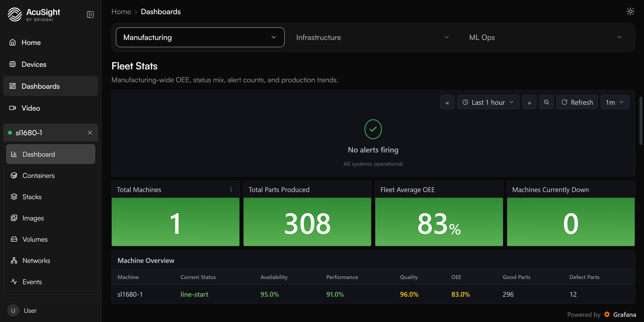Image resolution: width=644 pixels, height=322 pixels.
Task: Open the 1m refresh interval dropdown
Action: (x=615, y=102)
